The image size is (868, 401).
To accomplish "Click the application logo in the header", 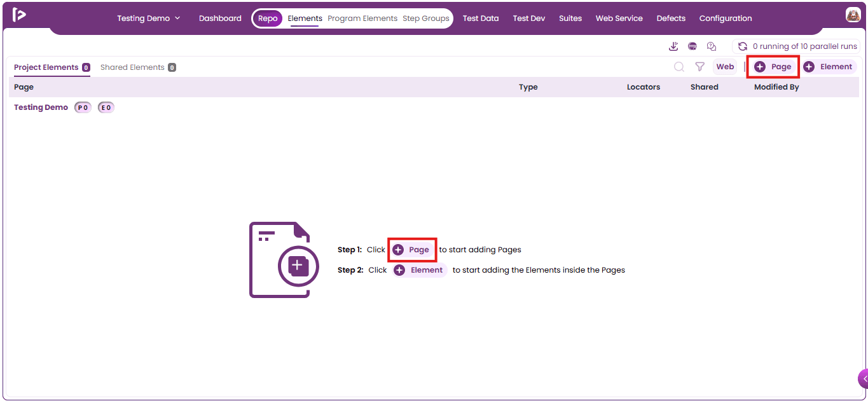I will tap(19, 15).
